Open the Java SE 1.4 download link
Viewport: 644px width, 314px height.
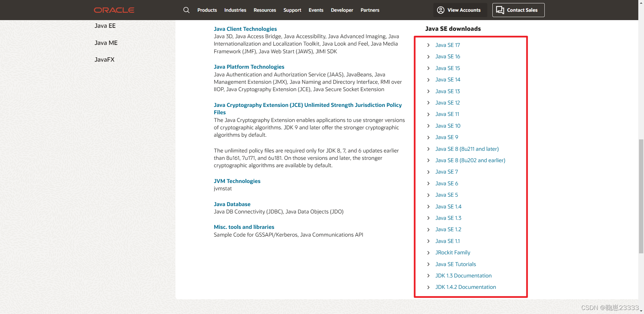[x=448, y=206]
